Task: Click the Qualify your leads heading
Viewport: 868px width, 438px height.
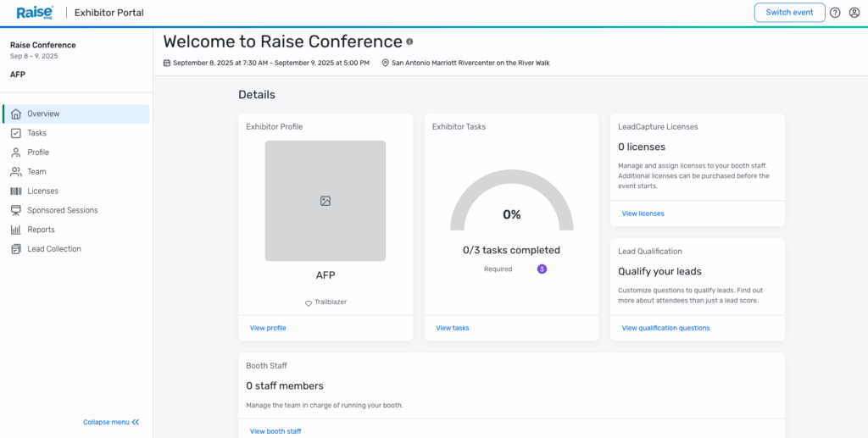Action: [x=659, y=272]
